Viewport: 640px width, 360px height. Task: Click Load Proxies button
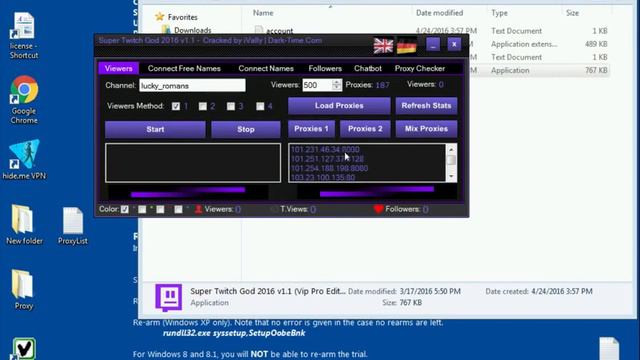tap(339, 106)
